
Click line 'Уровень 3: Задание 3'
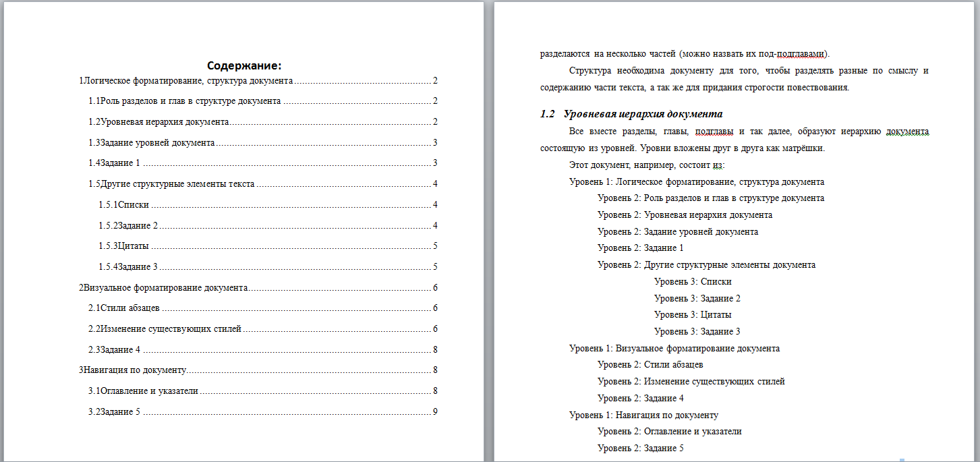click(x=697, y=332)
